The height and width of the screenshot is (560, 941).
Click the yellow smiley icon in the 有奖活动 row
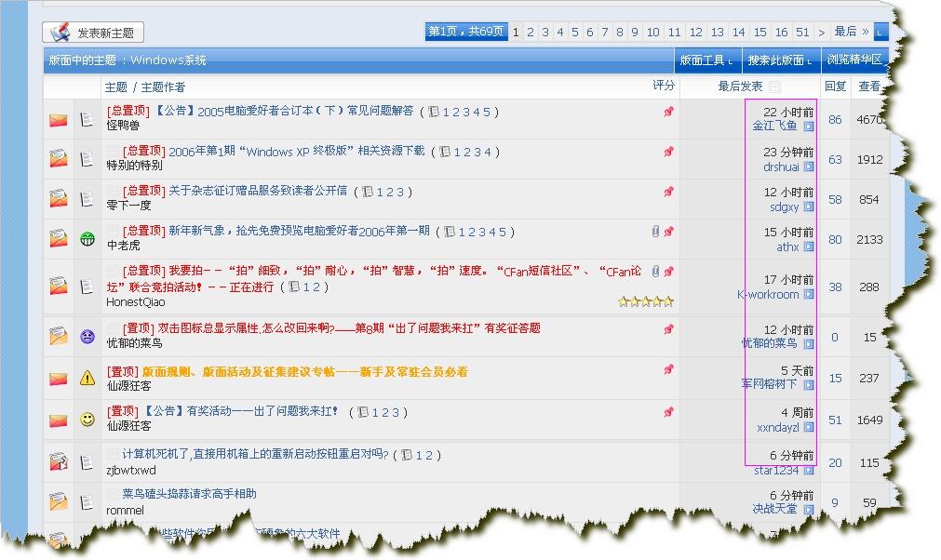(x=87, y=420)
